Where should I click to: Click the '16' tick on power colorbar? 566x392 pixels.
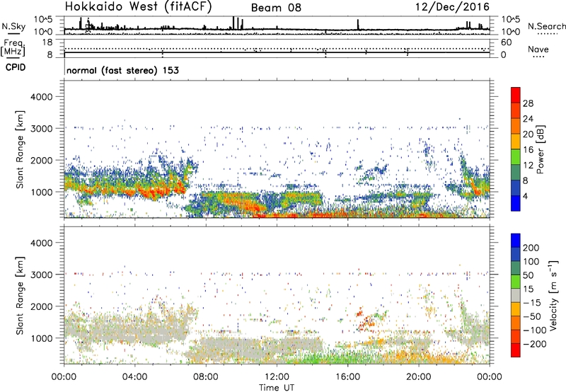528,150
